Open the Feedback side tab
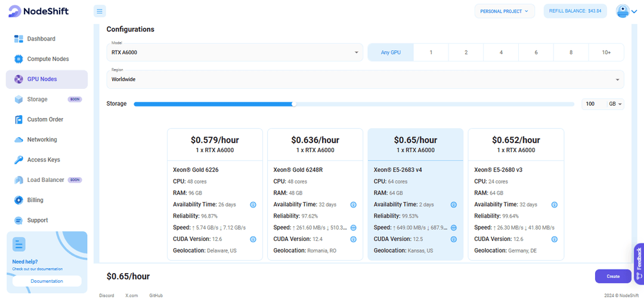Screen dimensions: 644x300 click(639, 264)
